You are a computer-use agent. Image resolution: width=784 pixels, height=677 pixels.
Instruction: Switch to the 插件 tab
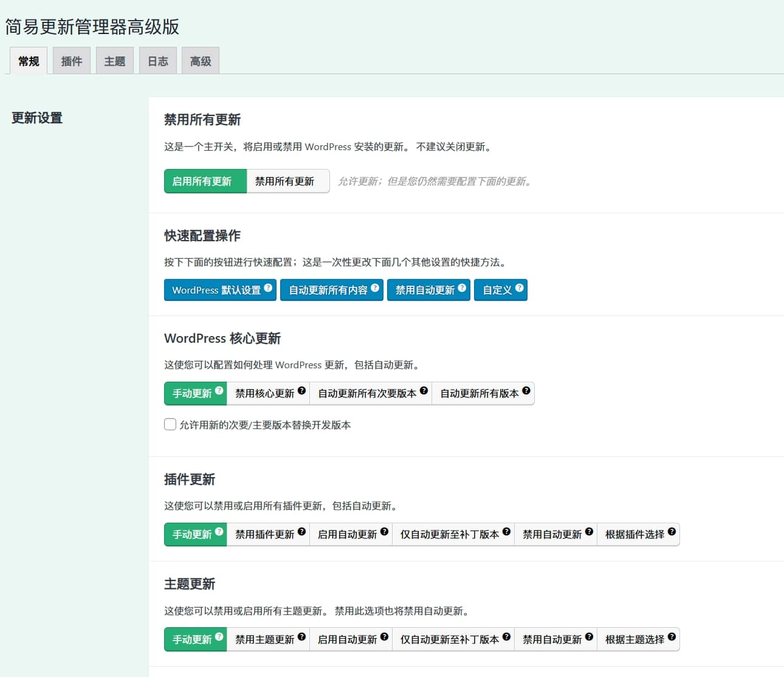pyautogui.click(x=72, y=61)
